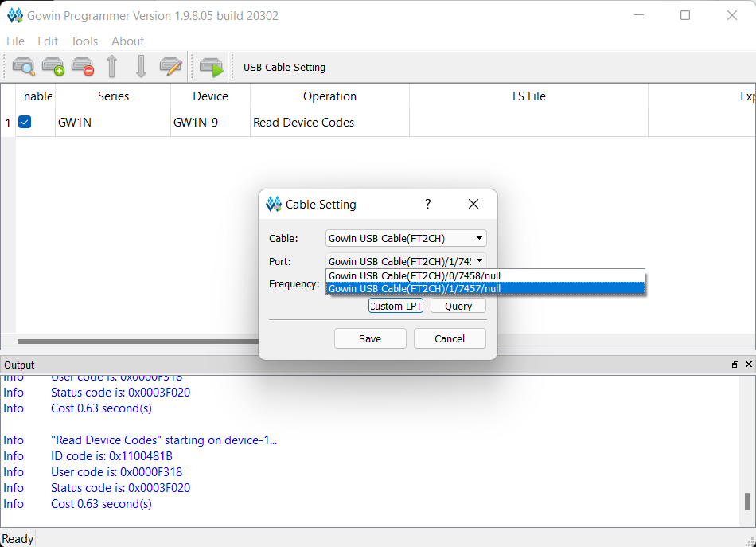Viewport: 756px width, 547px height.
Task: Close the Gowin Programmer window
Action: coord(732,15)
